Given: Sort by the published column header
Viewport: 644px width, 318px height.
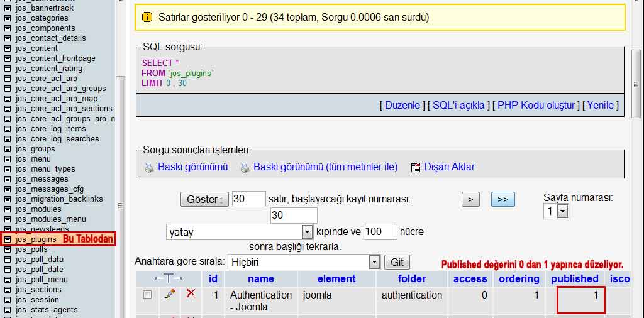Looking at the screenshot, I should (575, 279).
